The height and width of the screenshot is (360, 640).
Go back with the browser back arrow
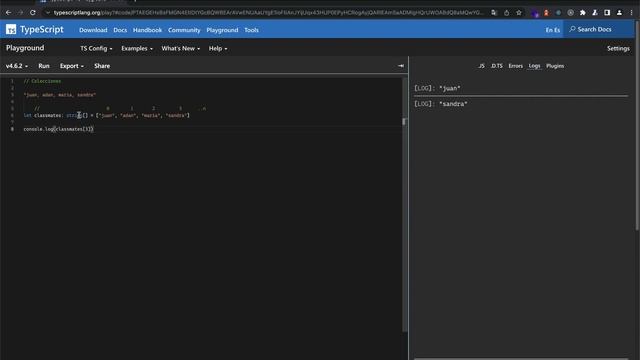point(9,13)
